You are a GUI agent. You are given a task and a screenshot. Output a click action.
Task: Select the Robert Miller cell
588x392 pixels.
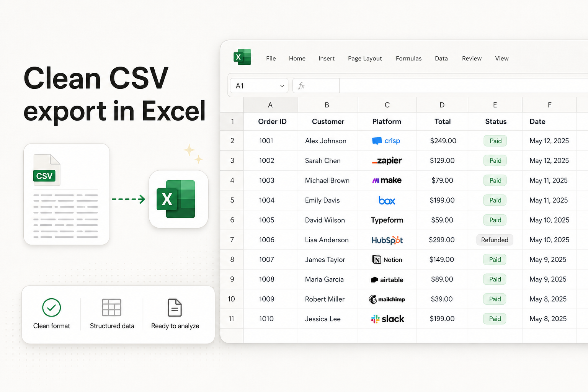pyautogui.click(x=328, y=299)
